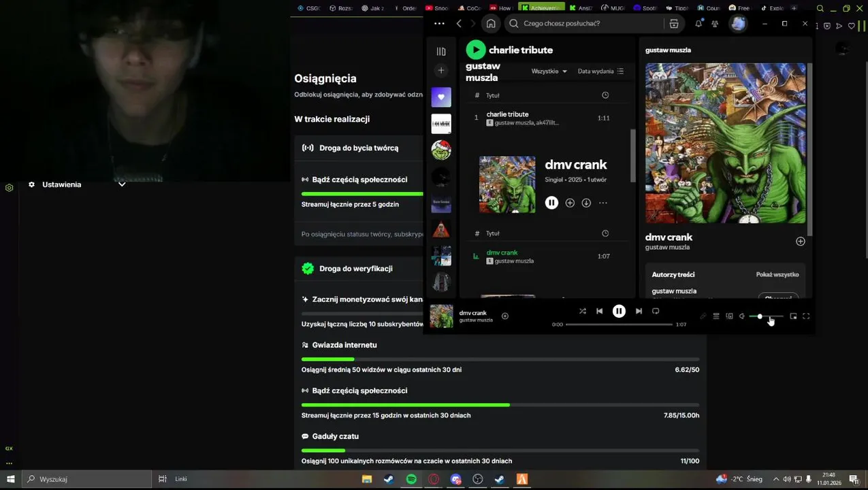
Task: Switch to the green 'Achievements' browser tab
Action: click(x=541, y=8)
